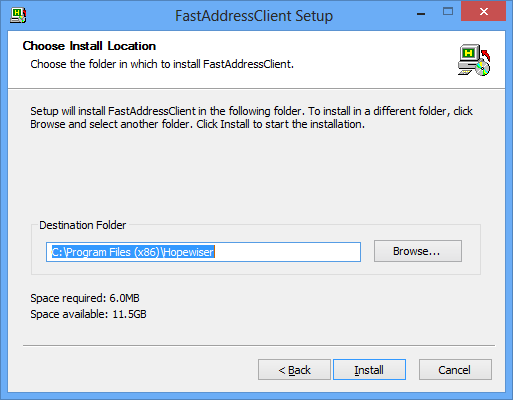Click the Choose Install Location heading

pos(89,46)
